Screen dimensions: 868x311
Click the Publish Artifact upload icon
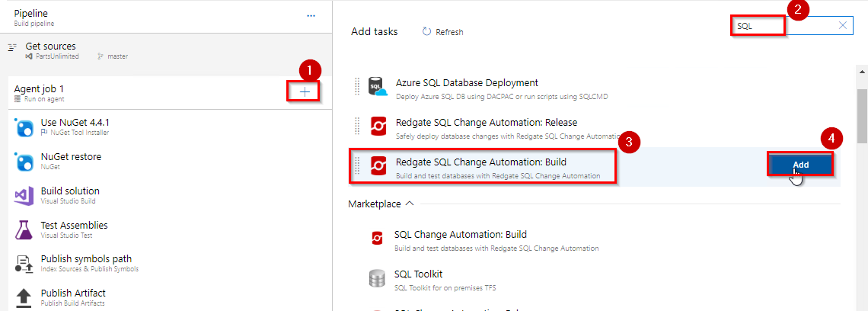24,298
